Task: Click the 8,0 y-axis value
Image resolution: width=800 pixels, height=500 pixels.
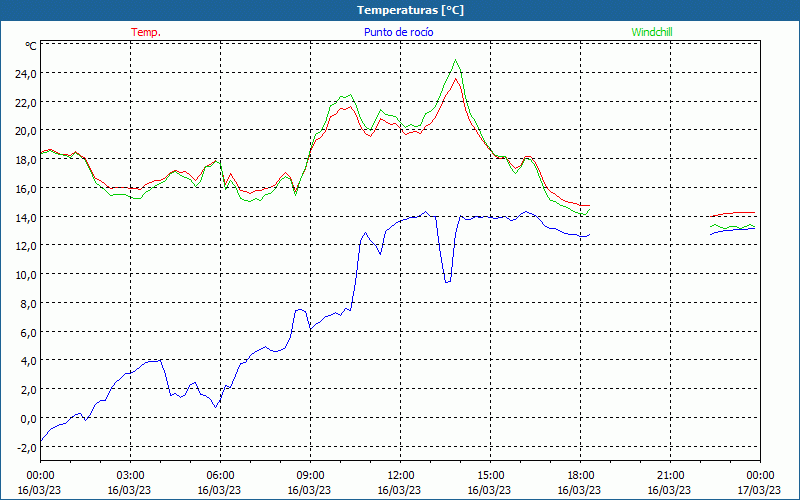Action: 28,304
